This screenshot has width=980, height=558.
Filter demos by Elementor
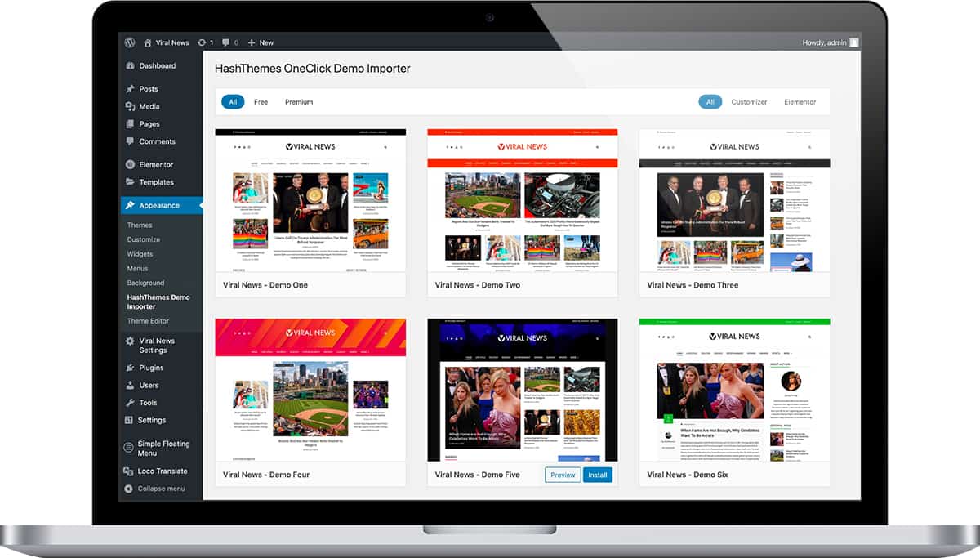800,102
